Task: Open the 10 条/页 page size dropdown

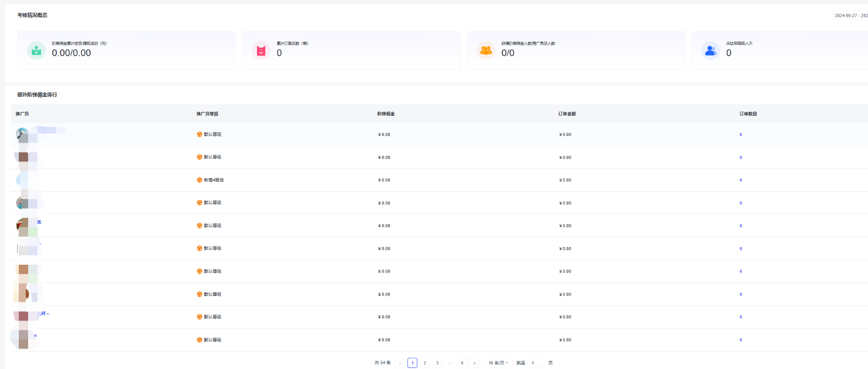Action: [x=498, y=363]
